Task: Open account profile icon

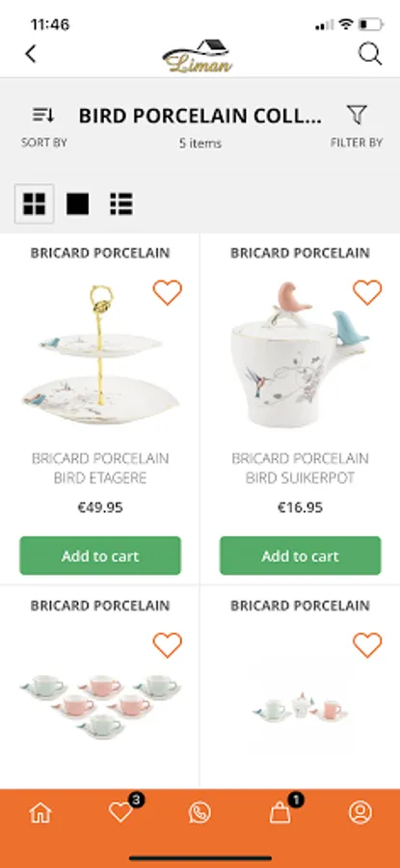Action: click(360, 813)
